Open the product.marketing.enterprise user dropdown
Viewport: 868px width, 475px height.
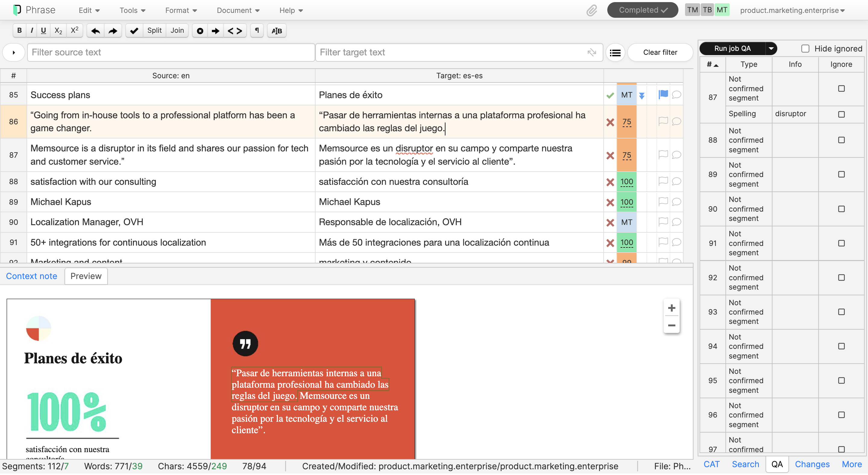point(792,11)
